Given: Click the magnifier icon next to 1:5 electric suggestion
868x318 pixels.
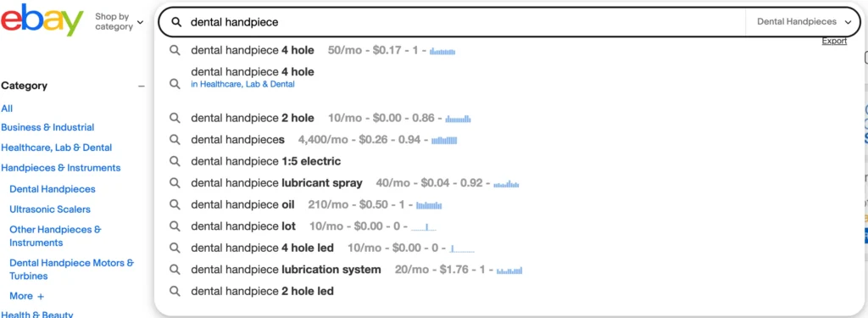Looking at the screenshot, I should click(175, 161).
